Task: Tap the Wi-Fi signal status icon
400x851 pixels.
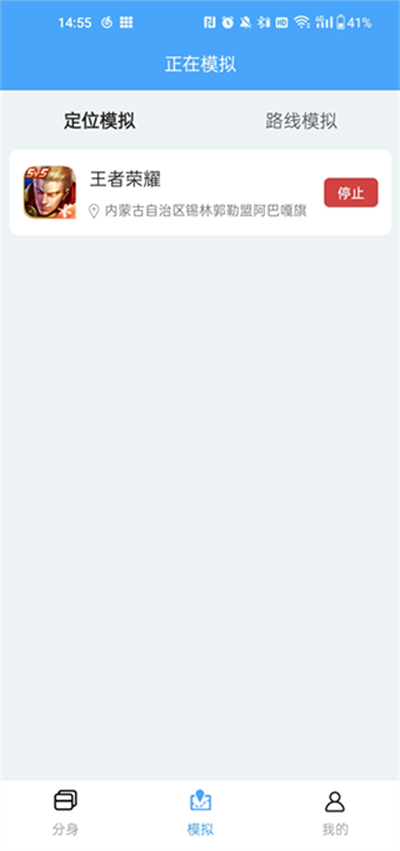Action: [301, 22]
